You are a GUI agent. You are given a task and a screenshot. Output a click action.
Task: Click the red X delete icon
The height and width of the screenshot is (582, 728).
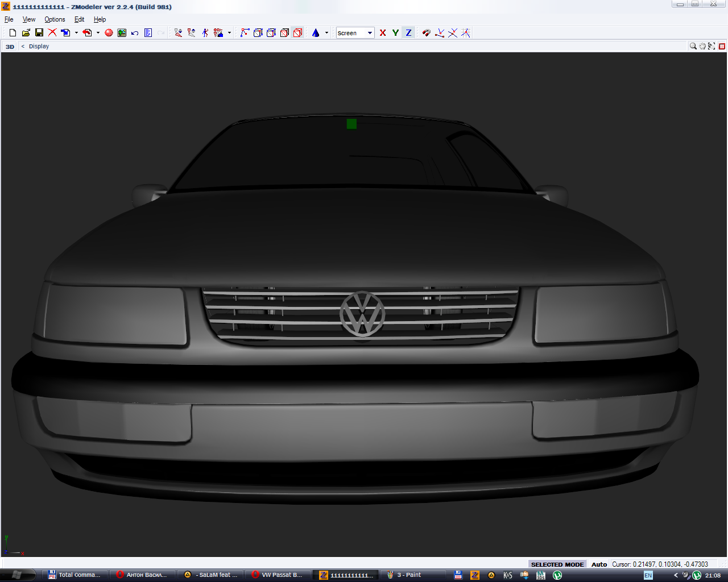point(52,33)
